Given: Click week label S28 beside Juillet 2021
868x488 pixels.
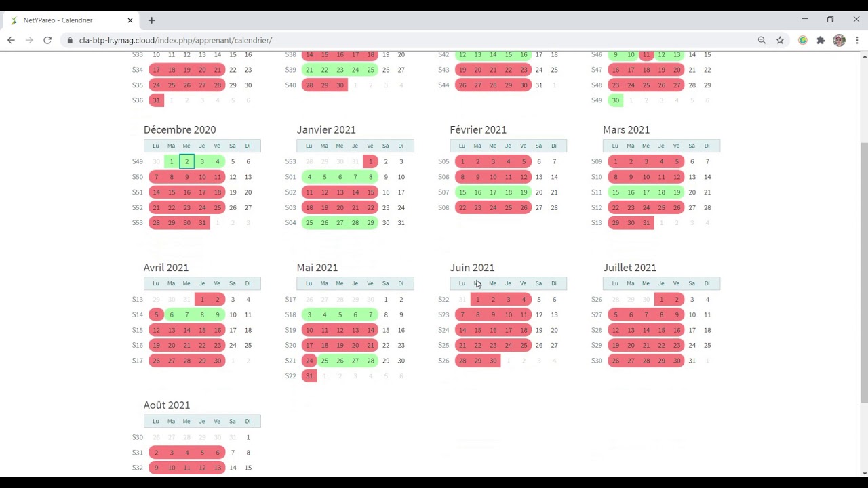Looking at the screenshot, I should pos(597,330).
